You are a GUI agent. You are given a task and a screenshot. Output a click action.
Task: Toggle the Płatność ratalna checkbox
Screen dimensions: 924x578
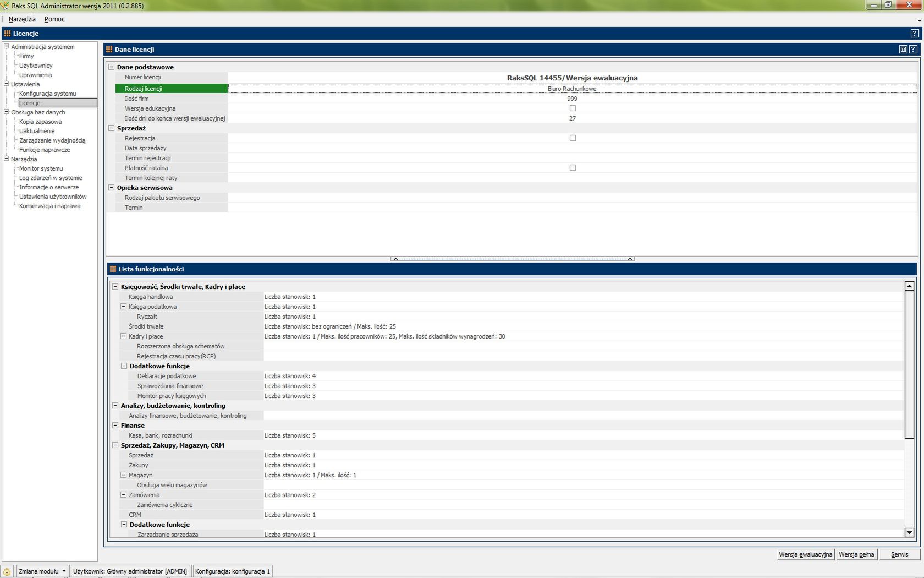coord(573,168)
